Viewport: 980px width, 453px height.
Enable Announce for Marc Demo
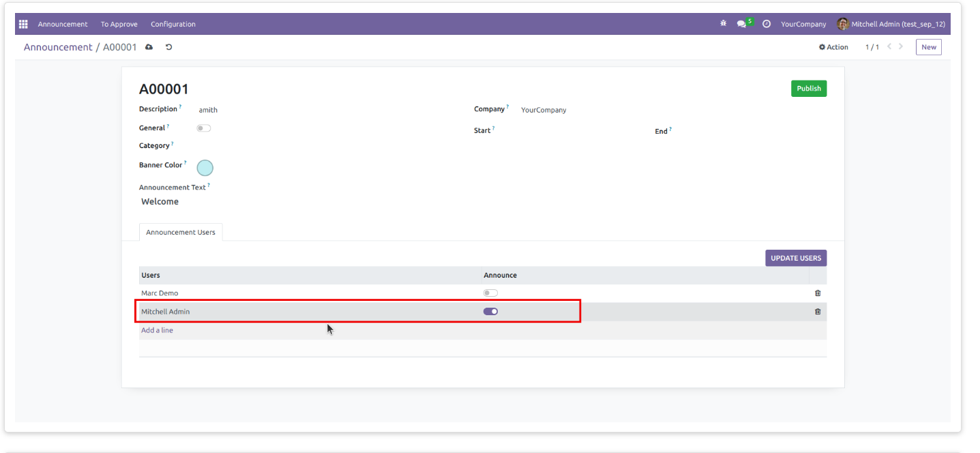pyautogui.click(x=490, y=293)
